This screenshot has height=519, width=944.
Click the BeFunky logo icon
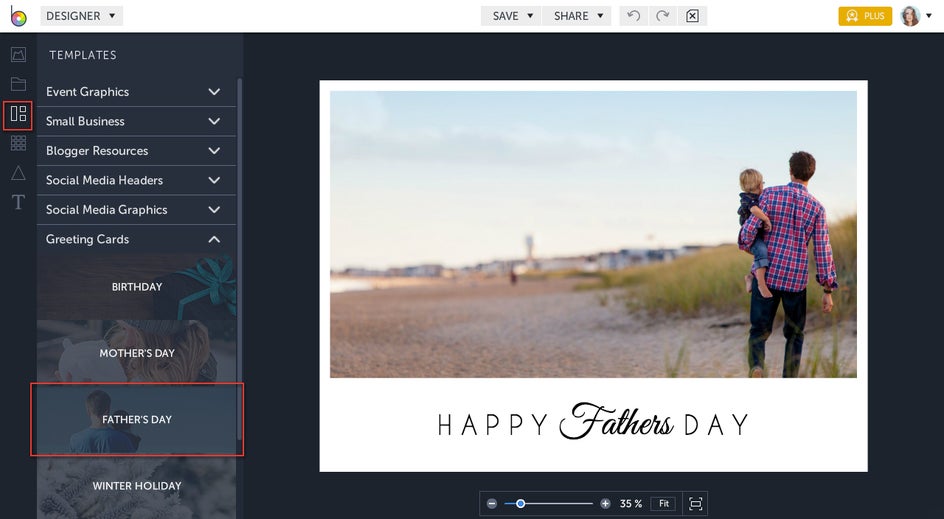[18, 16]
